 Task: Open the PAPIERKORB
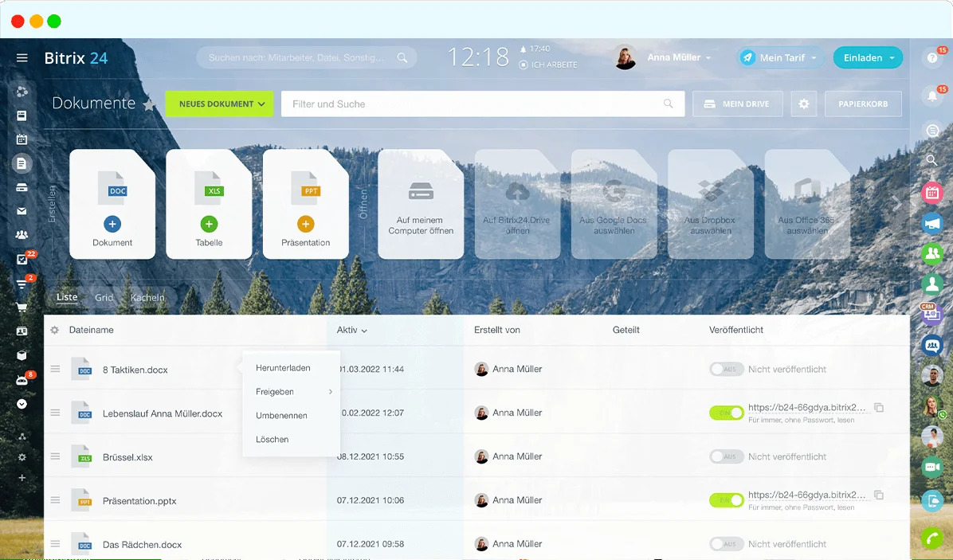tap(863, 104)
